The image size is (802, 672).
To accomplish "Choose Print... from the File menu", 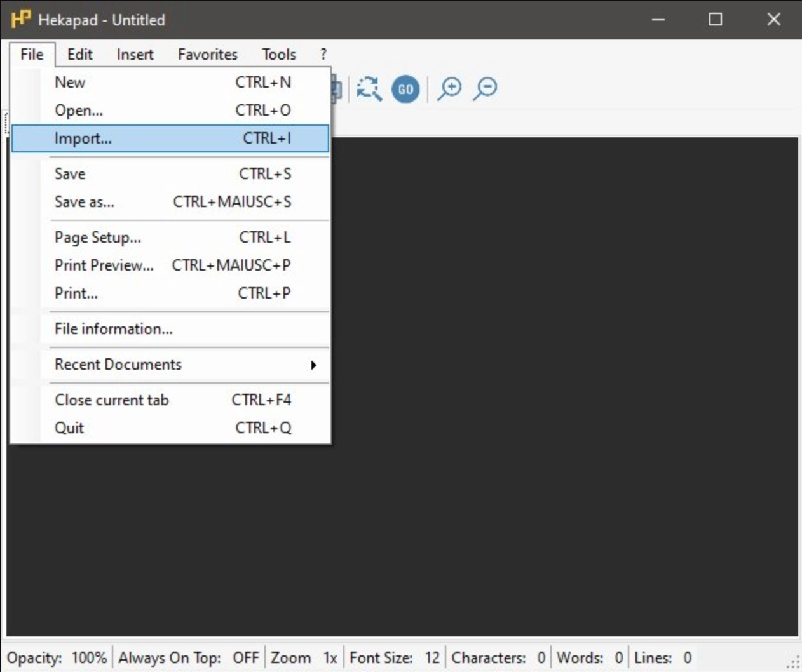I will (x=170, y=293).
